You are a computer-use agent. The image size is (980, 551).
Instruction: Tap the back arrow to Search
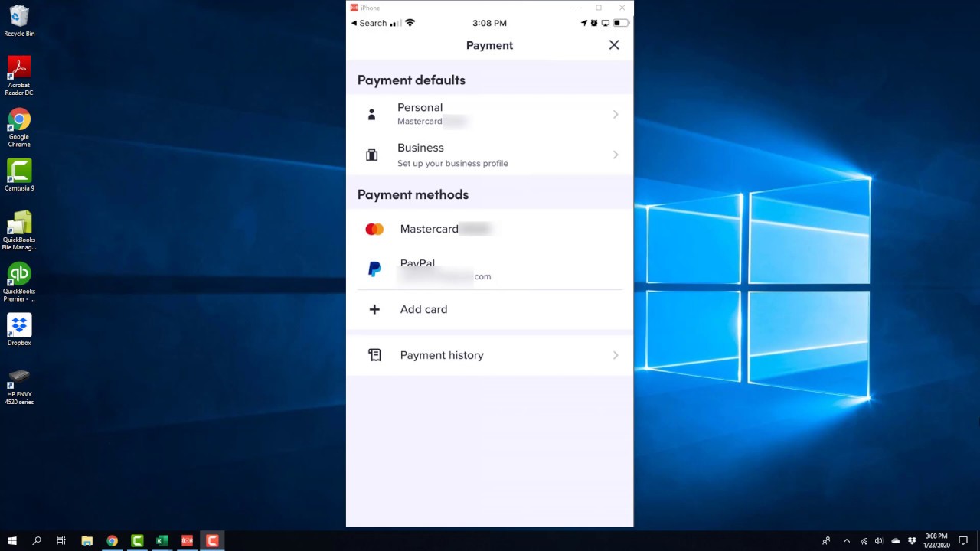368,23
